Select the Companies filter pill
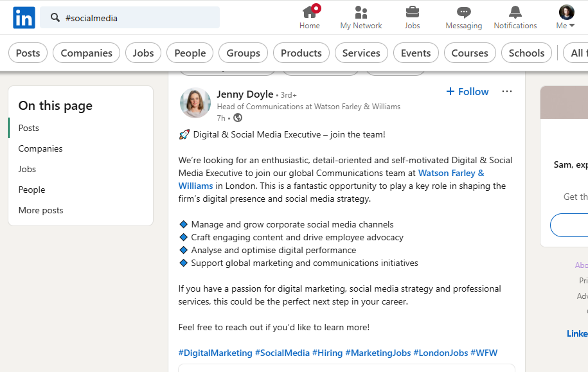The image size is (588, 372). tap(86, 53)
